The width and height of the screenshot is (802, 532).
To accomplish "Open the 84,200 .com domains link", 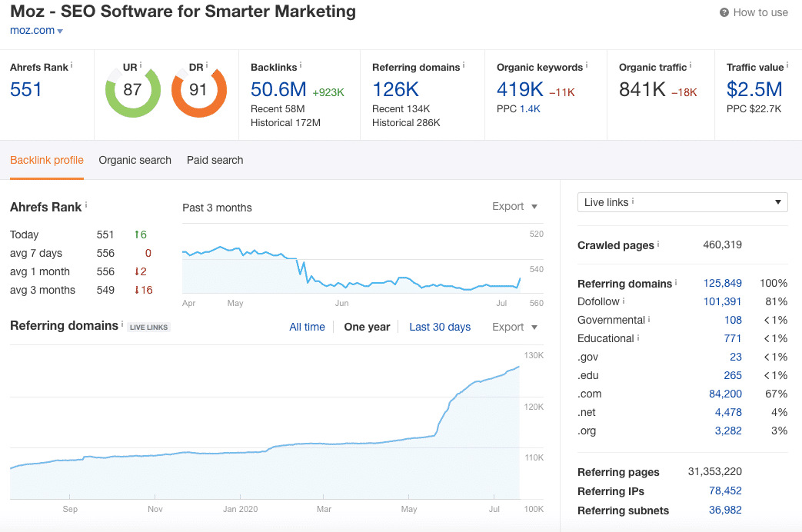I will 725,394.
